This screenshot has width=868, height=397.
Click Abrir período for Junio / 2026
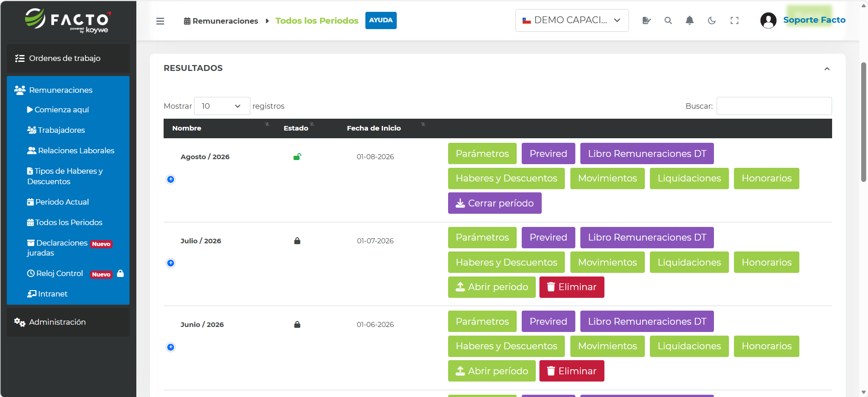point(492,371)
